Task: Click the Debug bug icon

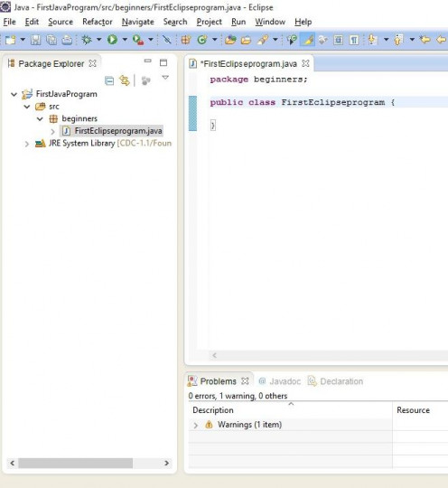Action: (x=87, y=40)
